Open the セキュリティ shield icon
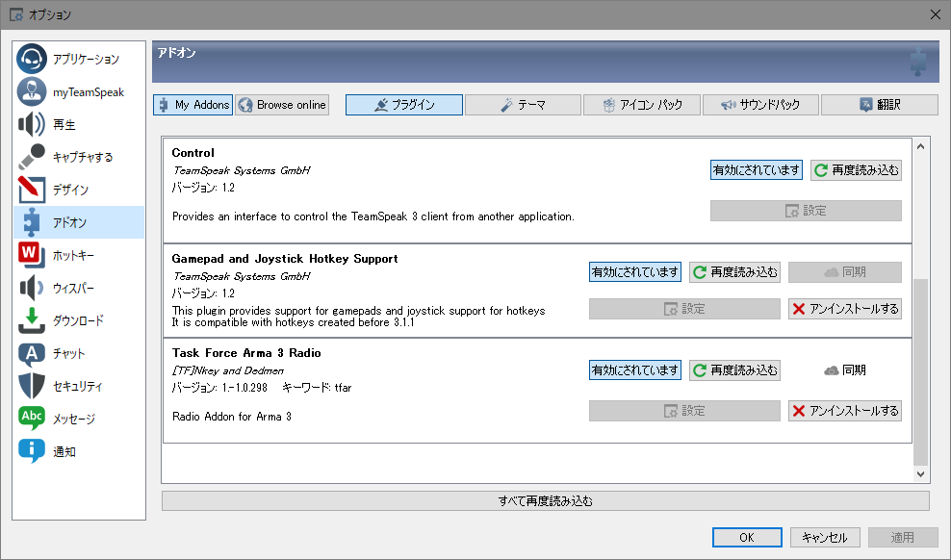The width and height of the screenshot is (951, 560). [x=32, y=386]
